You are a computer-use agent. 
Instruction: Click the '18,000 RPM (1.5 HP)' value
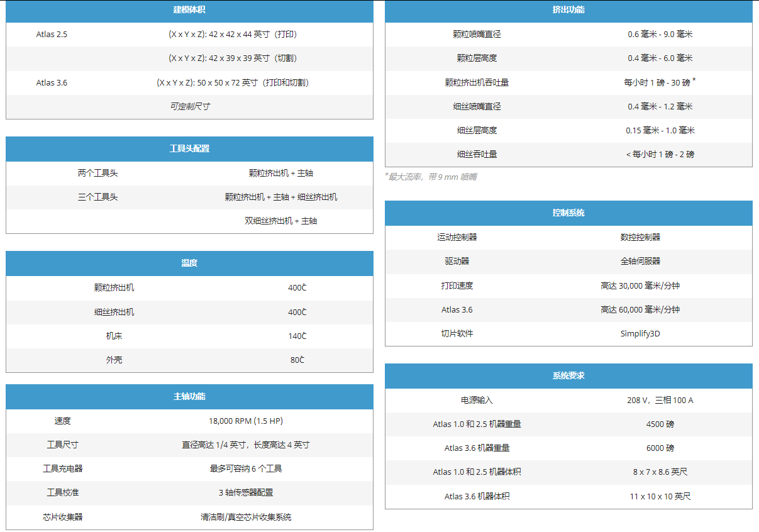(246, 421)
